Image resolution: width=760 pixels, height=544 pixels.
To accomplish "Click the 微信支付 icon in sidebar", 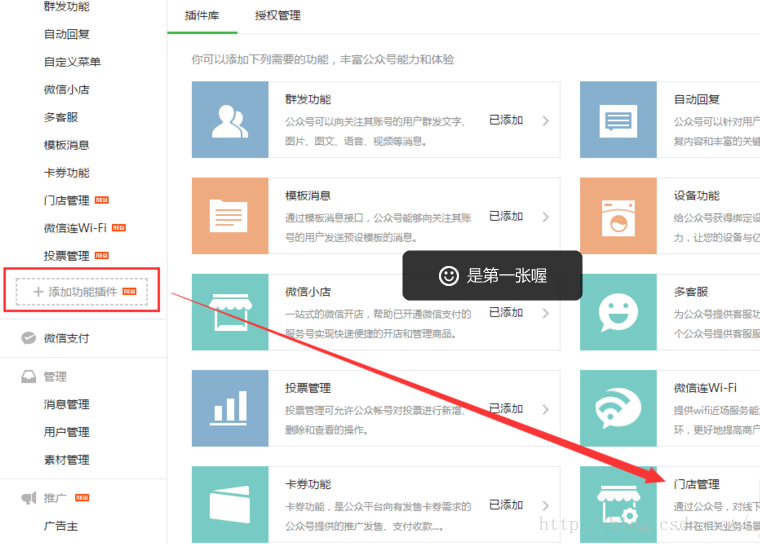I will click(x=29, y=338).
